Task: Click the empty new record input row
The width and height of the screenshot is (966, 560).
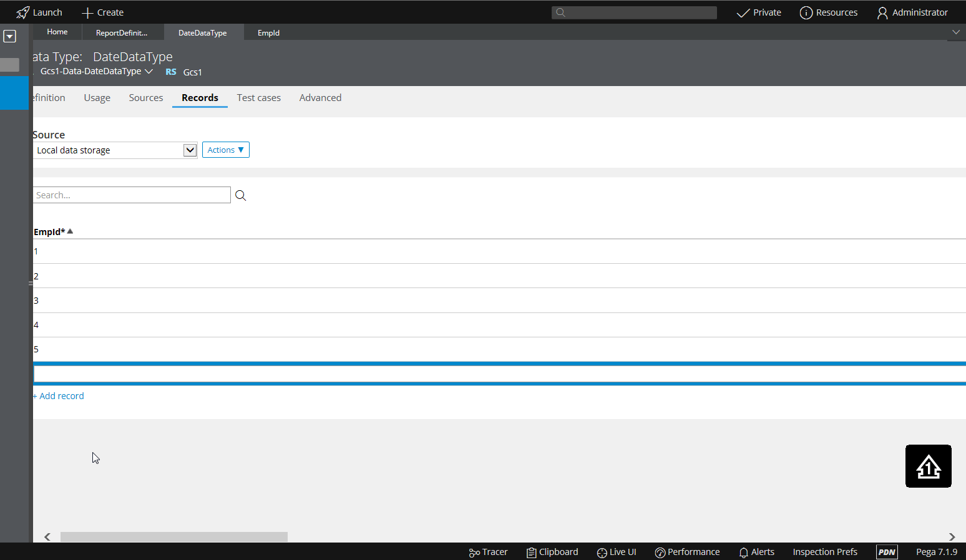Action: (x=499, y=374)
